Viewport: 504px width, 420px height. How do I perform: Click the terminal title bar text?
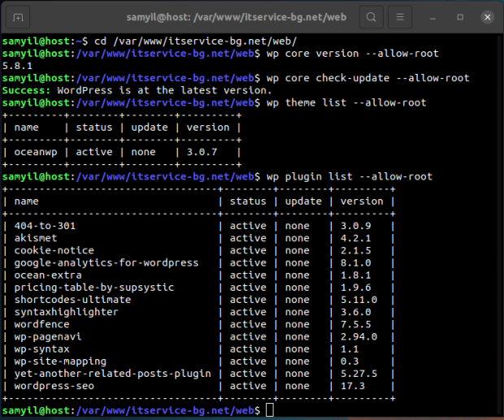(237, 17)
